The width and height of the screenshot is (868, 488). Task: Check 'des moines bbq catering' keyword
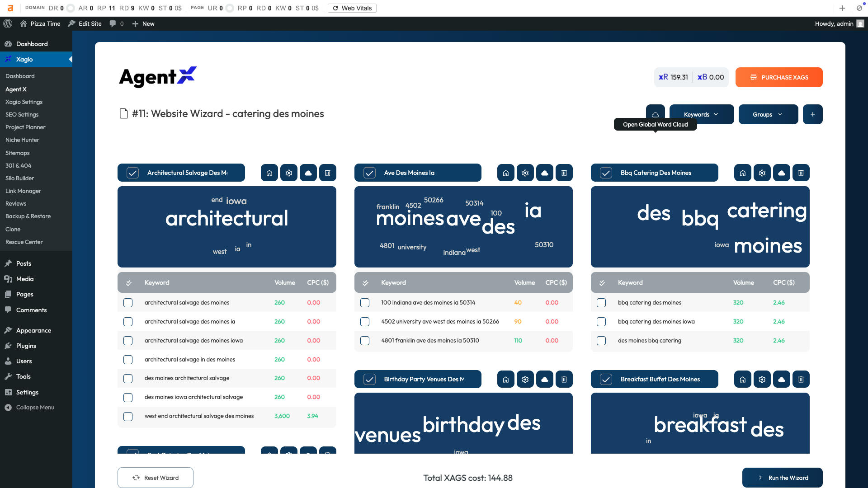coord(601,341)
